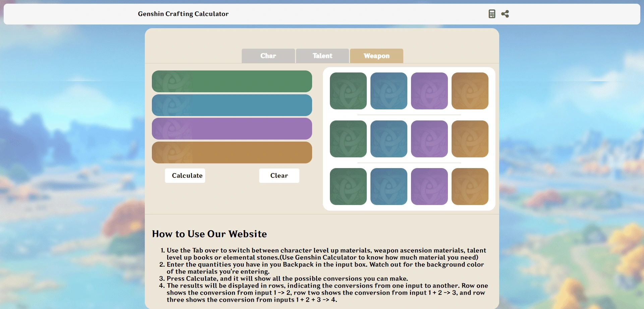Select the green material tile in third result row

348,187
